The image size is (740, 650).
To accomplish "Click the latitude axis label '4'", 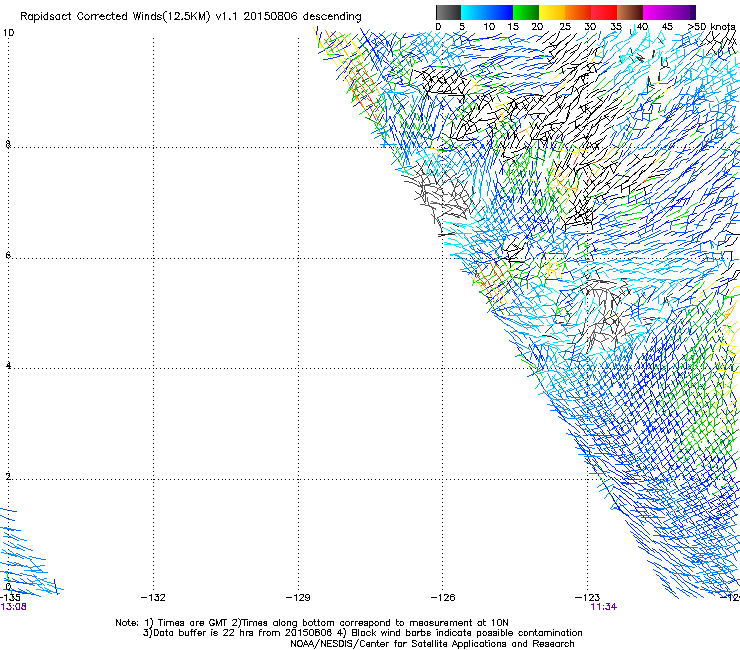I will coord(8,366).
